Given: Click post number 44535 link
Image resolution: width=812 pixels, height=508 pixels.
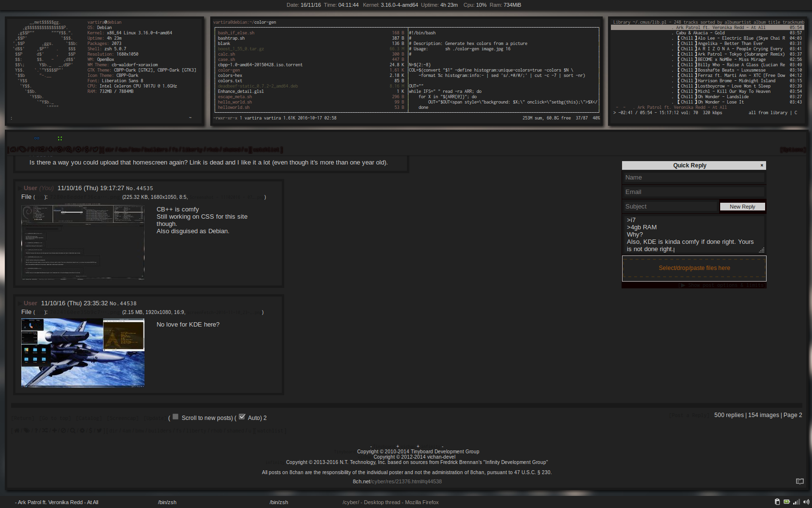Looking at the screenshot, I should point(145,188).
